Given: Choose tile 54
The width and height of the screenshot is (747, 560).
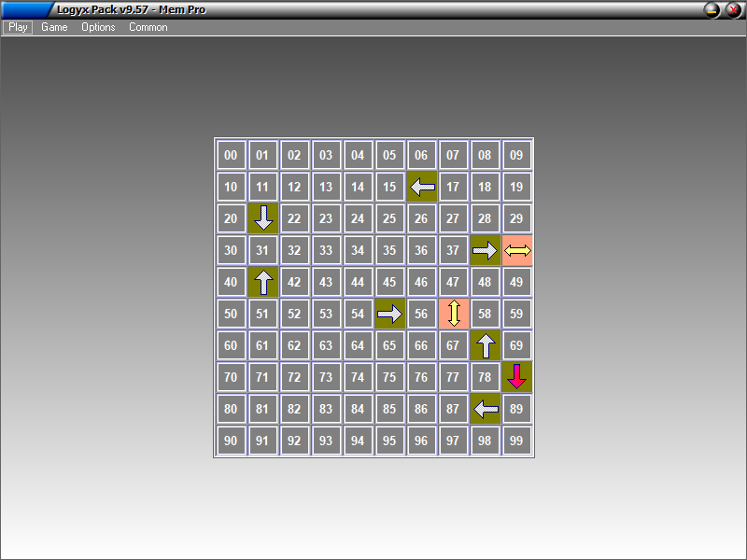Looking at the screenshot, I should pyautogui.click(x=359, y=314).
